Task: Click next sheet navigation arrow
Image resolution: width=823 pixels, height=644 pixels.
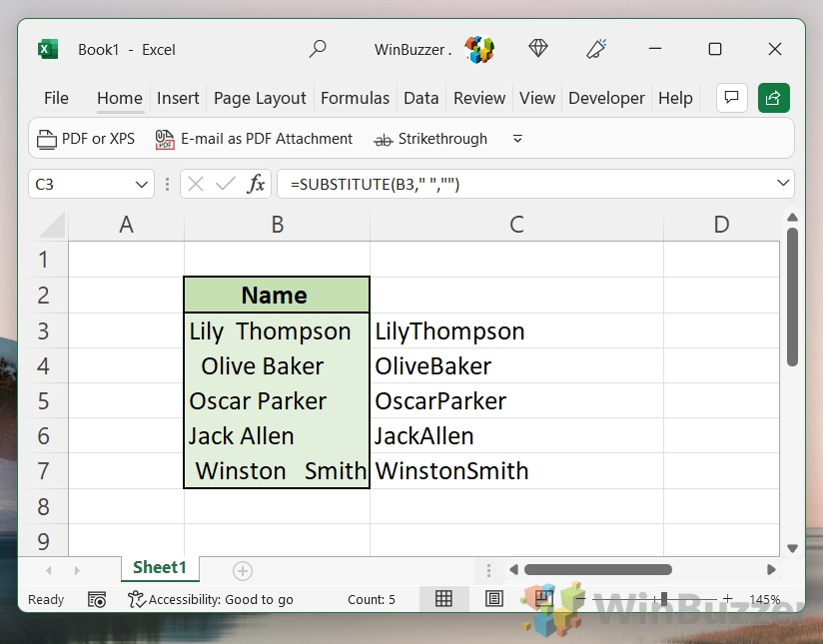Action: (77, 570)
